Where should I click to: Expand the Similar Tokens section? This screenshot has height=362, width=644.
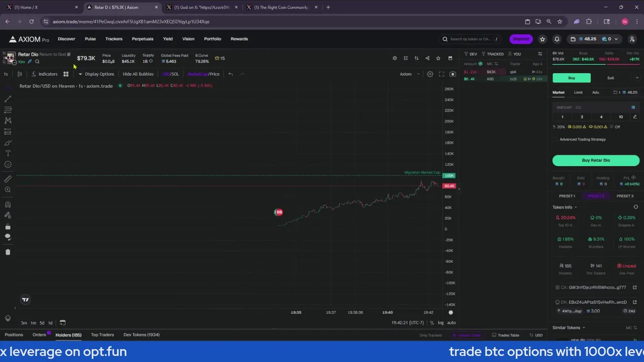(569, 328)
